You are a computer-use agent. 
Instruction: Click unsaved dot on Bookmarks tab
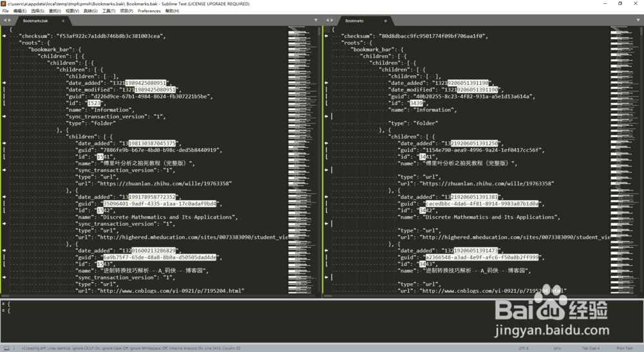click(385, 21)
